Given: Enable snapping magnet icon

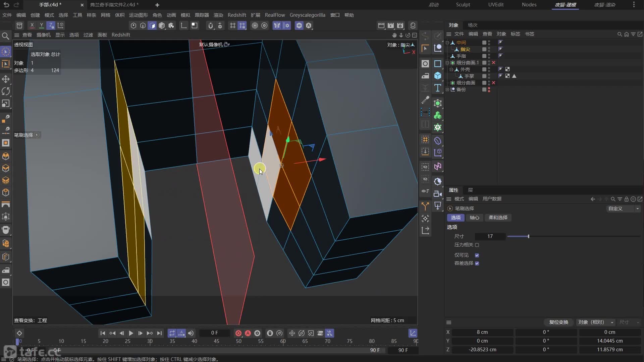Looking at the screenshot, I should point(210,25).
